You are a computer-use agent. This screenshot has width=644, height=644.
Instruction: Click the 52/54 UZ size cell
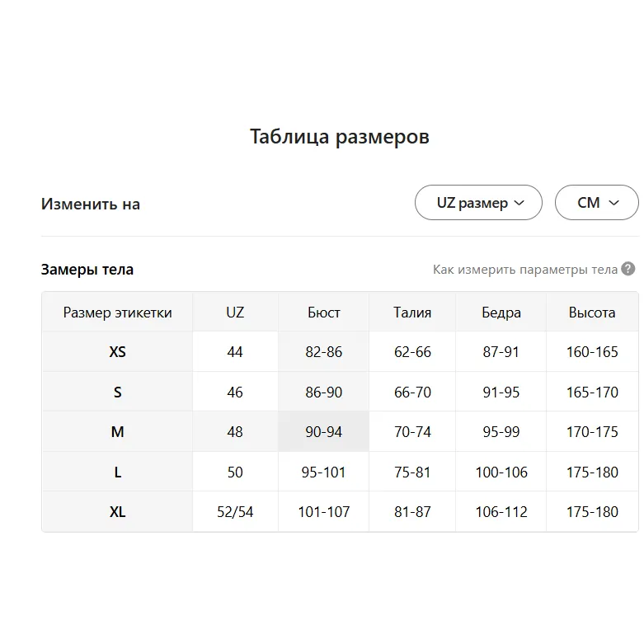[x=235, y=512]
